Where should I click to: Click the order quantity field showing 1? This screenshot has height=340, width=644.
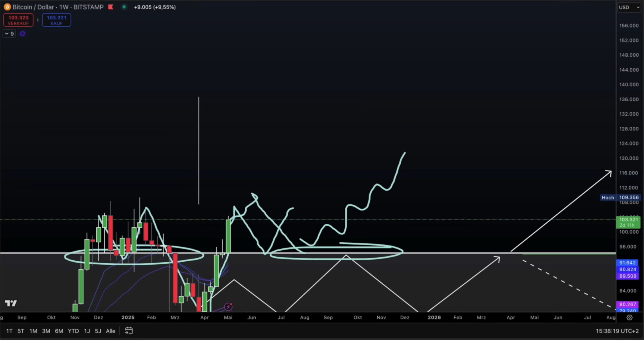[x=38, y=20]
